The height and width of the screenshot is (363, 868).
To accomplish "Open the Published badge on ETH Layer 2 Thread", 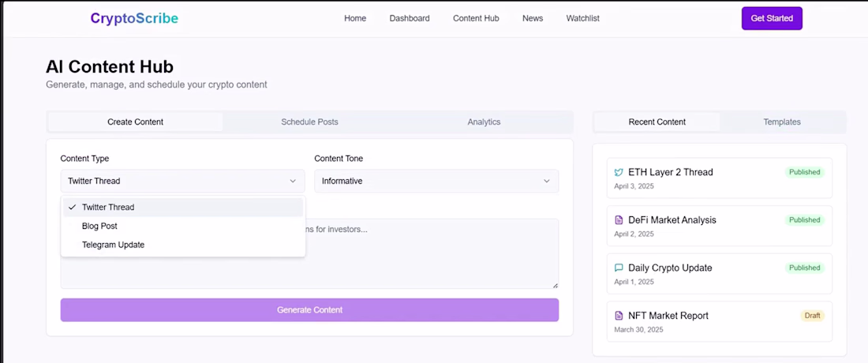I will point(804,172).
